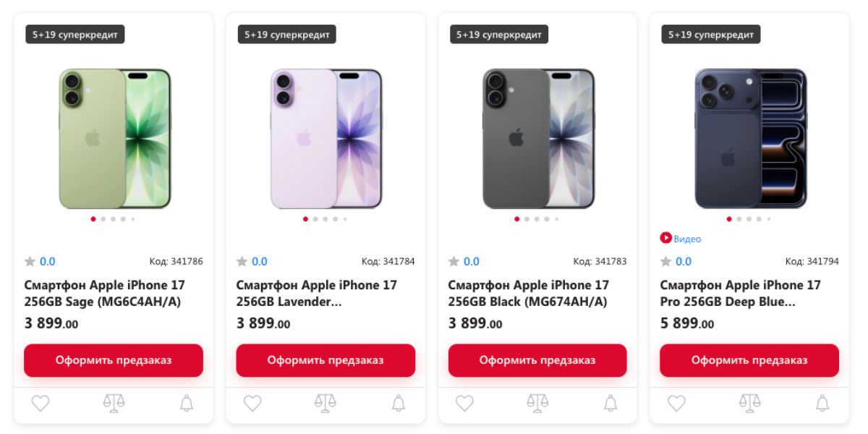Image resolution: width=868 pixels, height=434 pixels.
Task: Click 5+19 суперкредит badge on Black iPhone
Action: click(x=499, y=34)
